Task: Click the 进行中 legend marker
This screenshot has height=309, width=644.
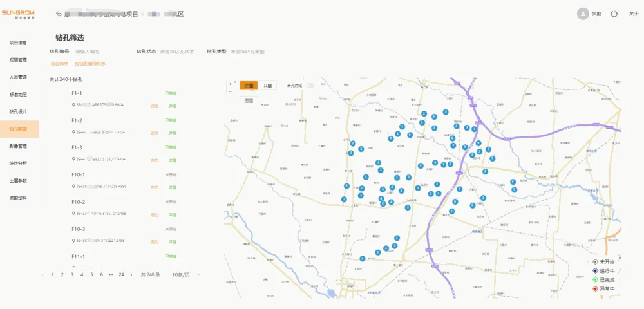Action: point(595,271)
